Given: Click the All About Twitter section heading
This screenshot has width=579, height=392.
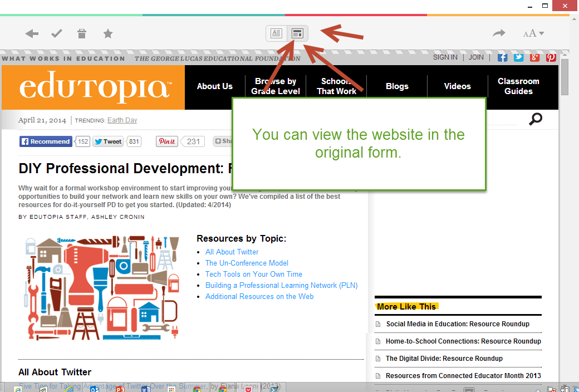Looking at the screenshot, I should 55,372.
